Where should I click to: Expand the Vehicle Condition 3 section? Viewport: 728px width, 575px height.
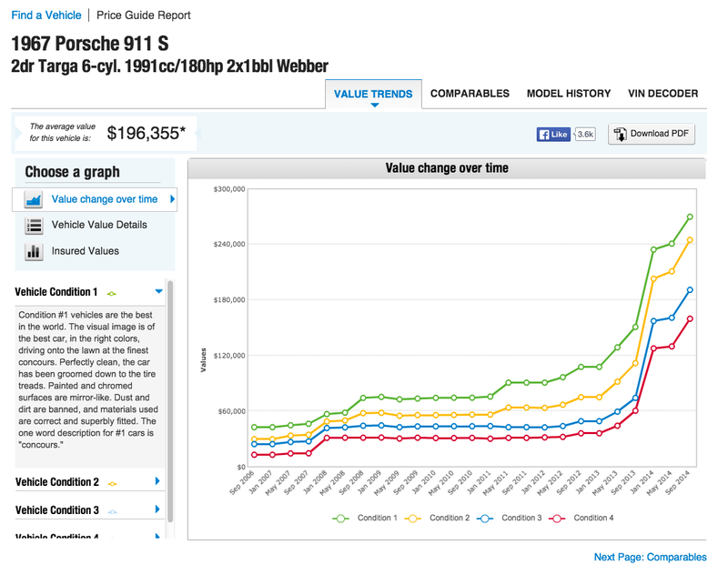157,509
